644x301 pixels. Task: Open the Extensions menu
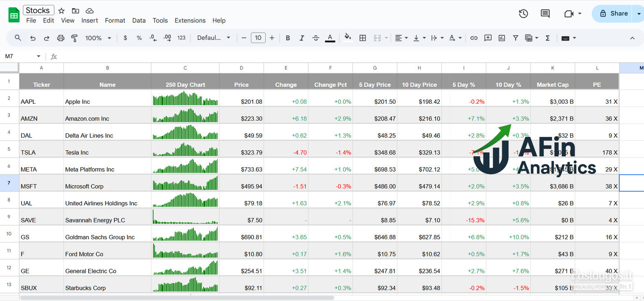coord(190,21)
